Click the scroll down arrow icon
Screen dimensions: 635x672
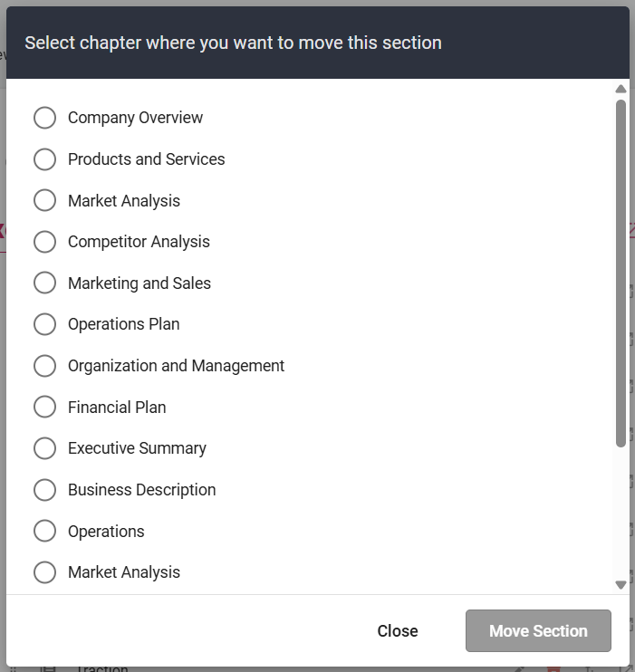(621, 585)
